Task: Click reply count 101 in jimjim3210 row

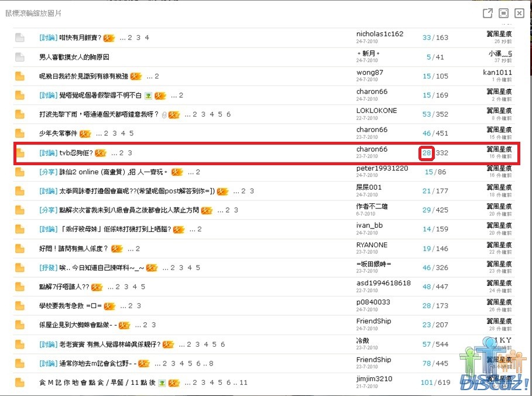Action: pyautogui.click(x=427, y=383)
